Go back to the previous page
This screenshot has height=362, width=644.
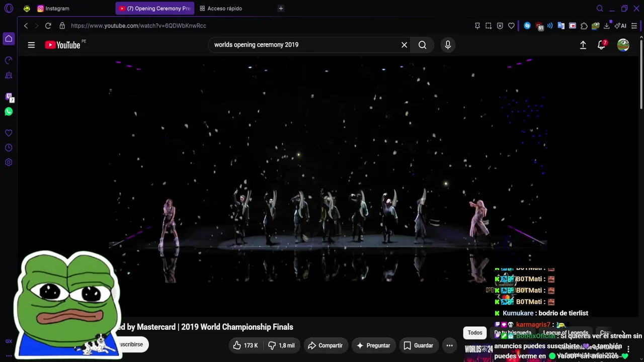26,26
